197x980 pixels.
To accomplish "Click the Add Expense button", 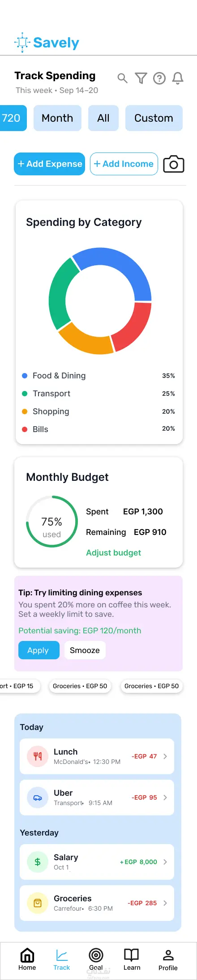I will [49, 164].
